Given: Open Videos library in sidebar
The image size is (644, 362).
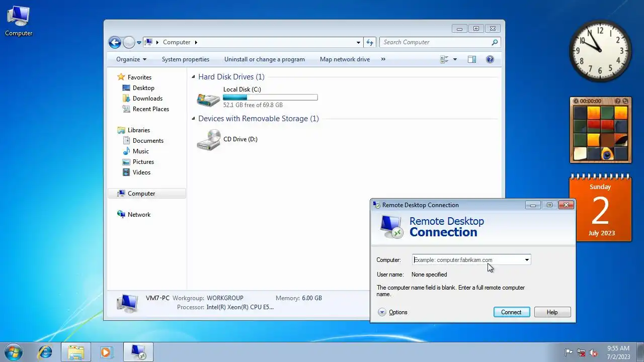Looking at the screenshot, I should click(137, 172).
